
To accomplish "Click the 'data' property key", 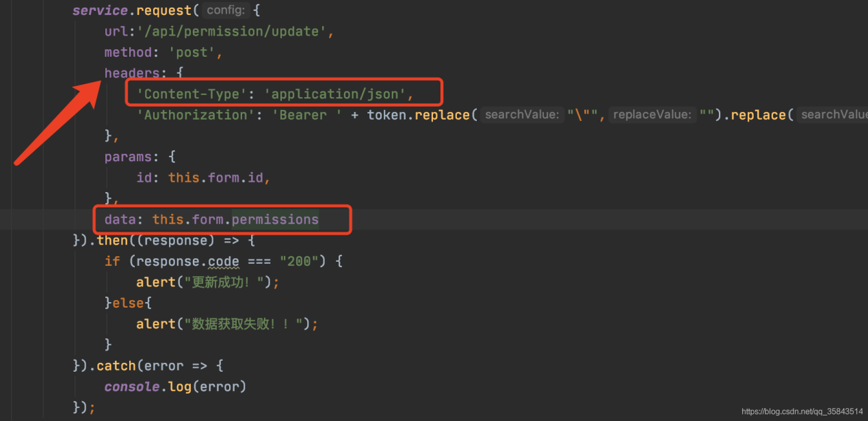I will coord(120,219).
